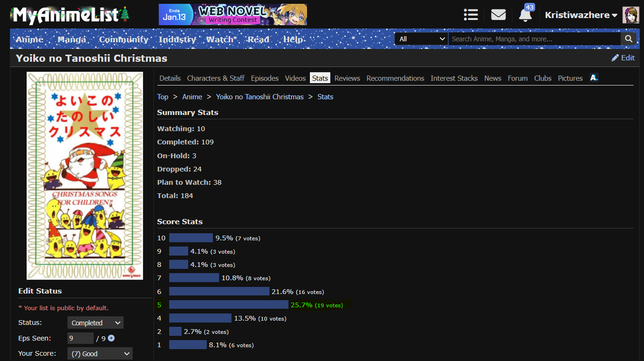
Task: Click the 'Total: 184' stat
Action: pyautogui.click(x=175, y=196)
